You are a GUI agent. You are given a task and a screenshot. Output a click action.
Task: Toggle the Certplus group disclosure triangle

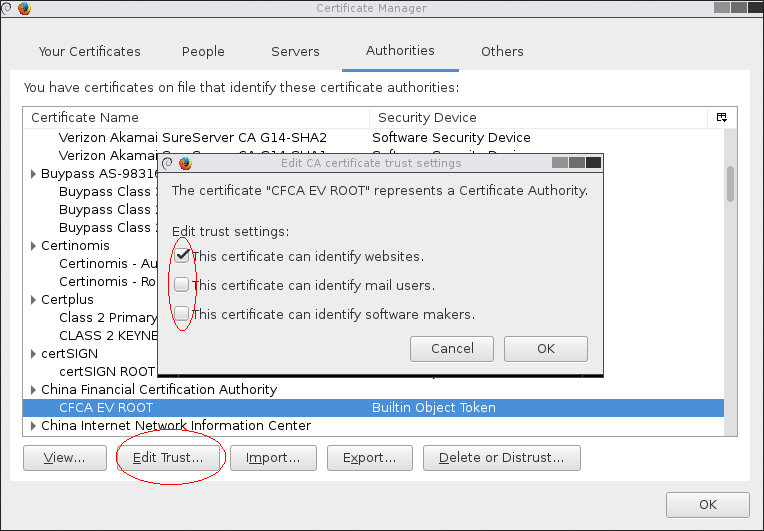point(33,300)
